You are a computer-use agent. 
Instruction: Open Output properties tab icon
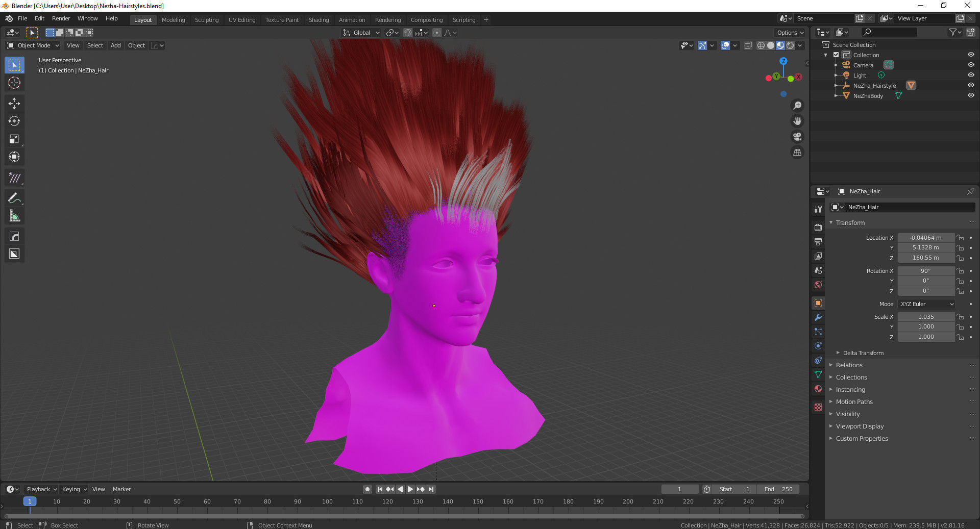click(x=818, y=241)
